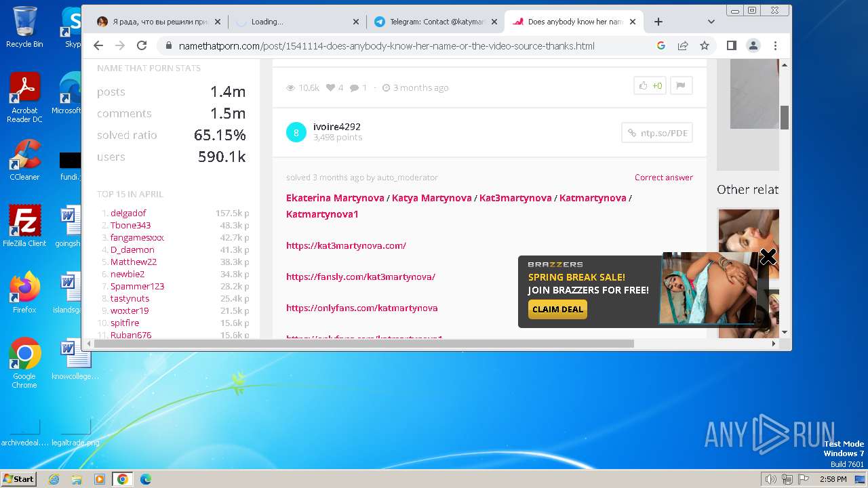Click the Google icon in address bar

click(661, 45)
